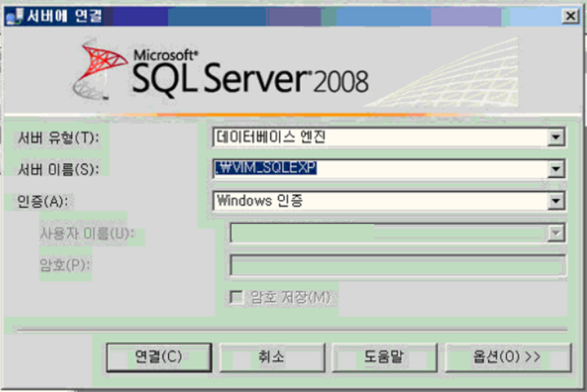Open the disabled 사용자 이름 dropdown arrow

point(556,233)
